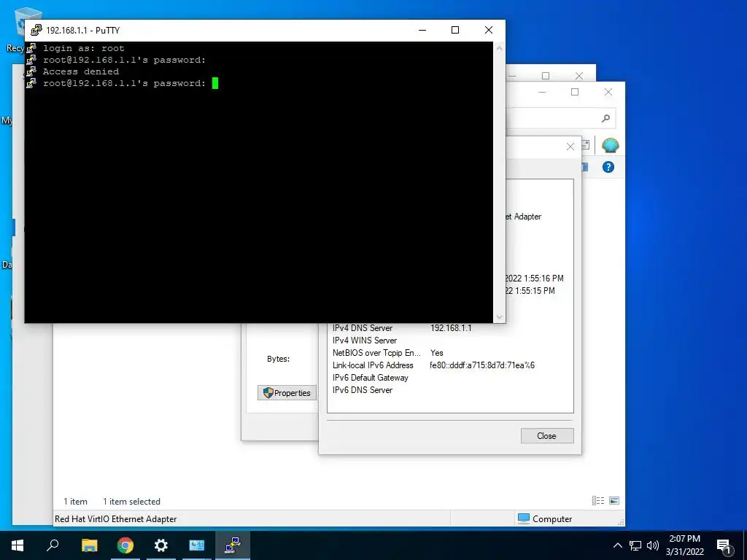Switch to PuTTY taskbar button
The image size is (747, 560).
(233, 545)
